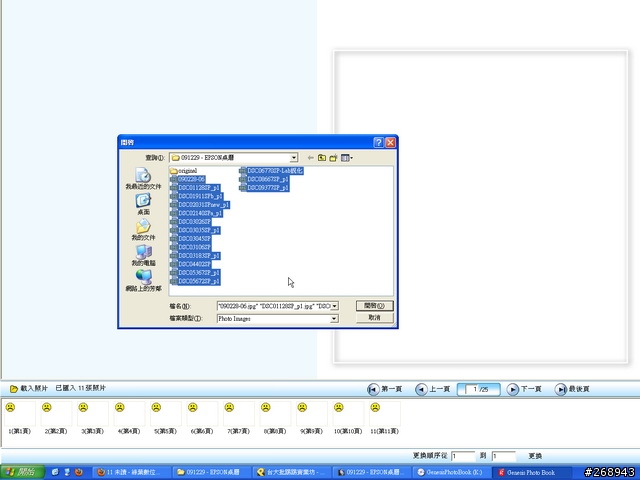Screen dimensions: 640x480
Task: Select thumbnail 9(第9頁)
Action: coord(311,417)
